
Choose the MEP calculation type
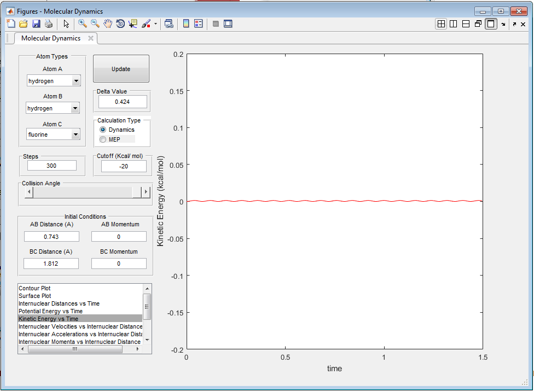click(103, 139)
